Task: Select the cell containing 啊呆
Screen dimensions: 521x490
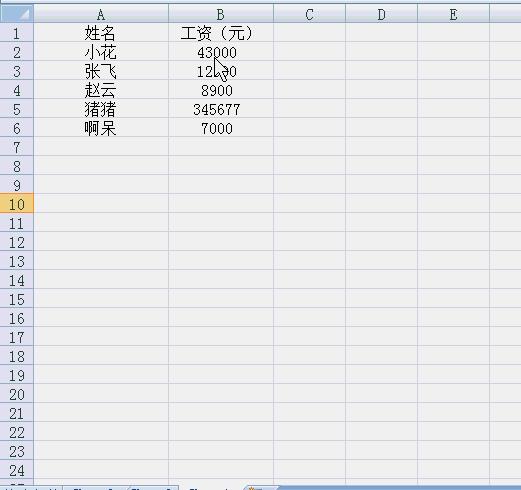Action: point(101,127)
